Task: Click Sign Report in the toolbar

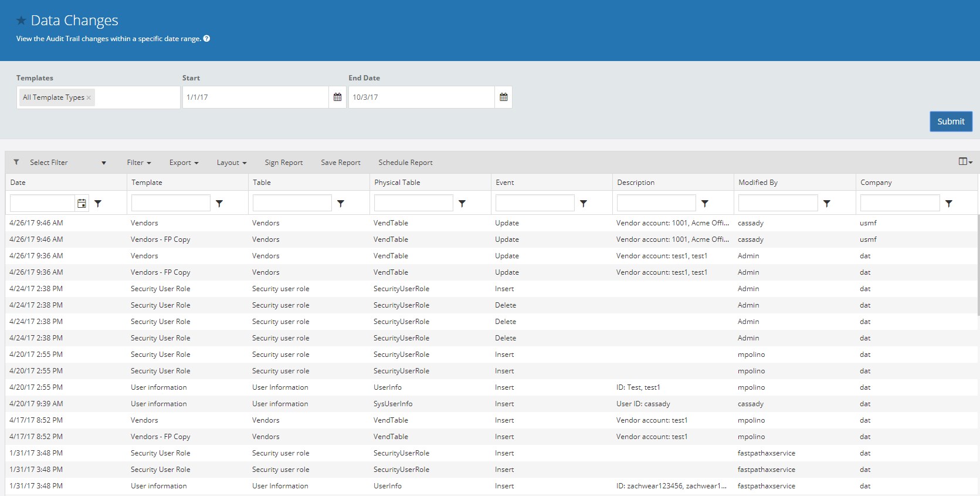Action: 283,163
